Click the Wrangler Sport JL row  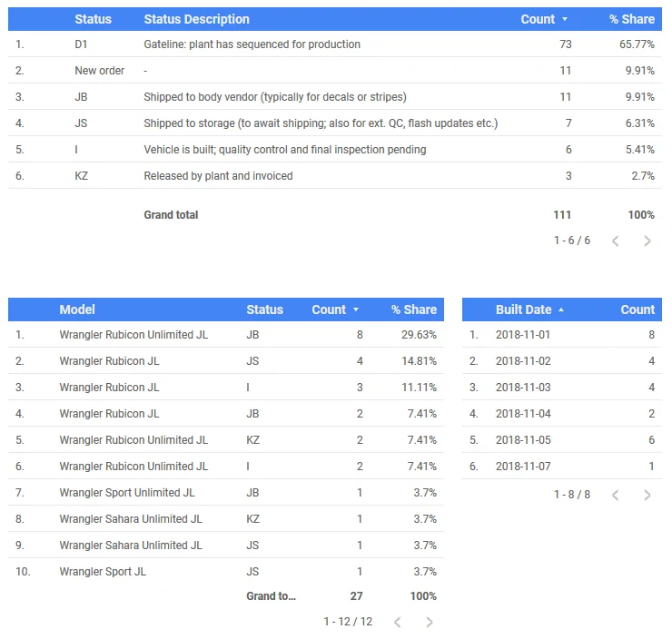[226, 571]
